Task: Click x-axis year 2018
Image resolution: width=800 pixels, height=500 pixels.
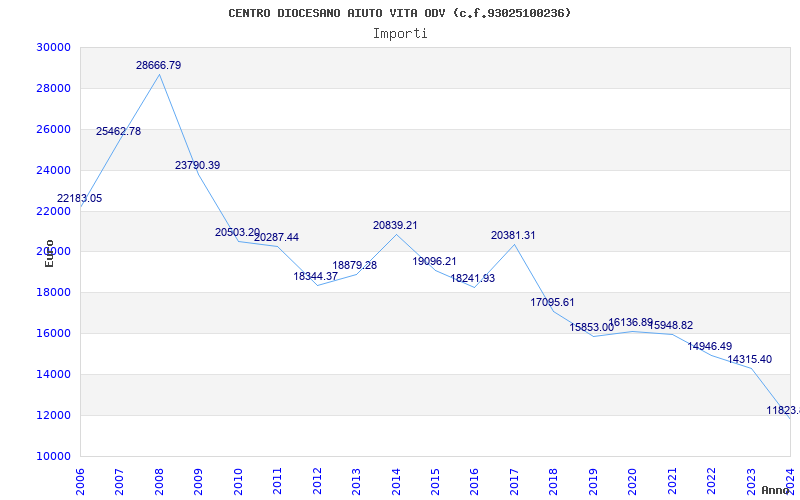Action: click(554, 482)
